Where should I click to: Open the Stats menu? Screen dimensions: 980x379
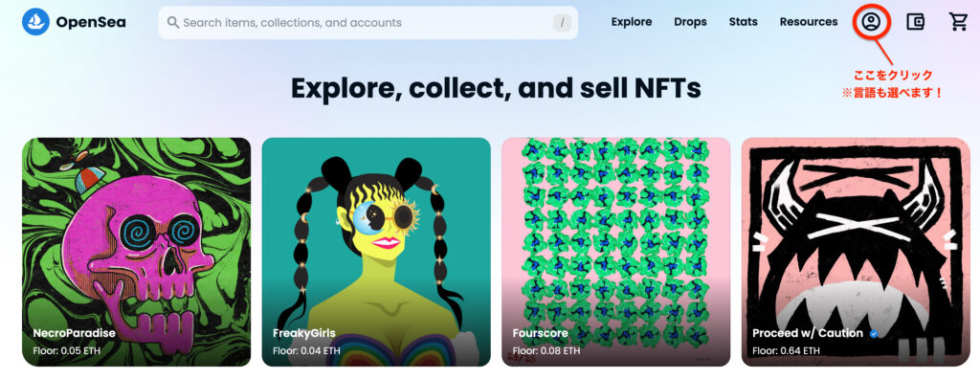[743, 22]
